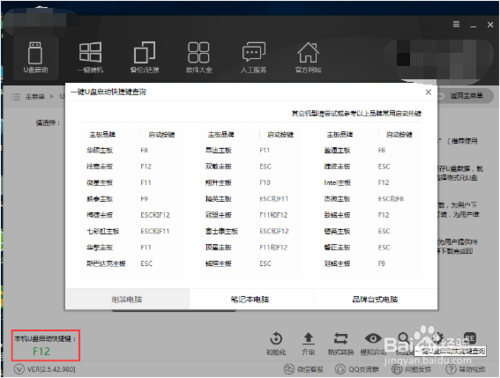Image resolution: width=500 pixels, height=378 pixels.
Task: Click the F8 value beside 华硕主板
Action: [144, 150]
